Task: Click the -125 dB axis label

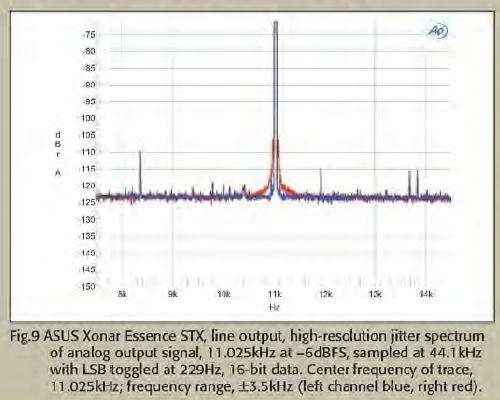Action: (x=87, y=202)
